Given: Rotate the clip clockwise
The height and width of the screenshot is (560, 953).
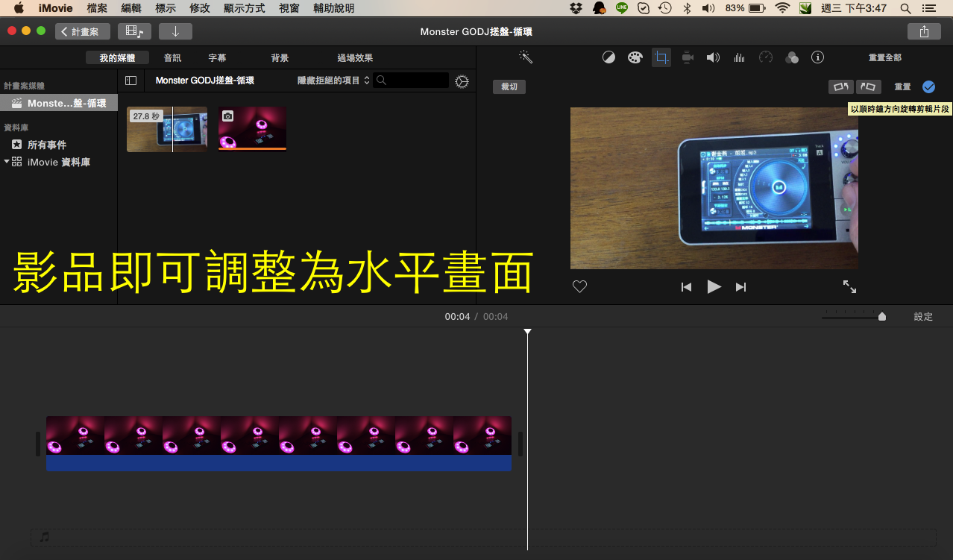Looking at the screenshot, I should click(869, 86).
